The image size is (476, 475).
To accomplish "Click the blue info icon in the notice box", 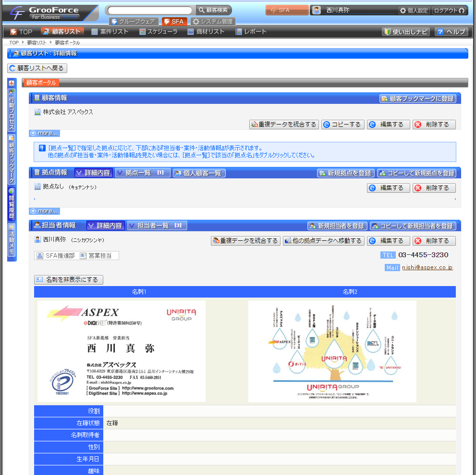I will coord(42,148).
